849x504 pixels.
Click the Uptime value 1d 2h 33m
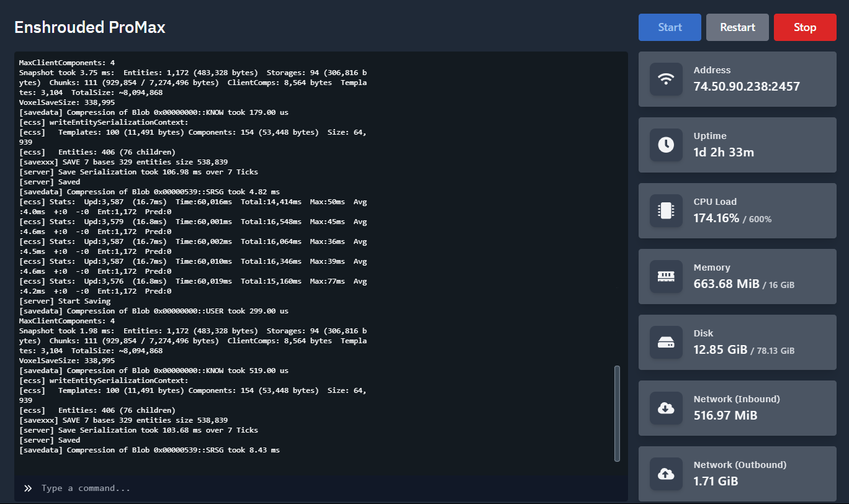(724, 152)
